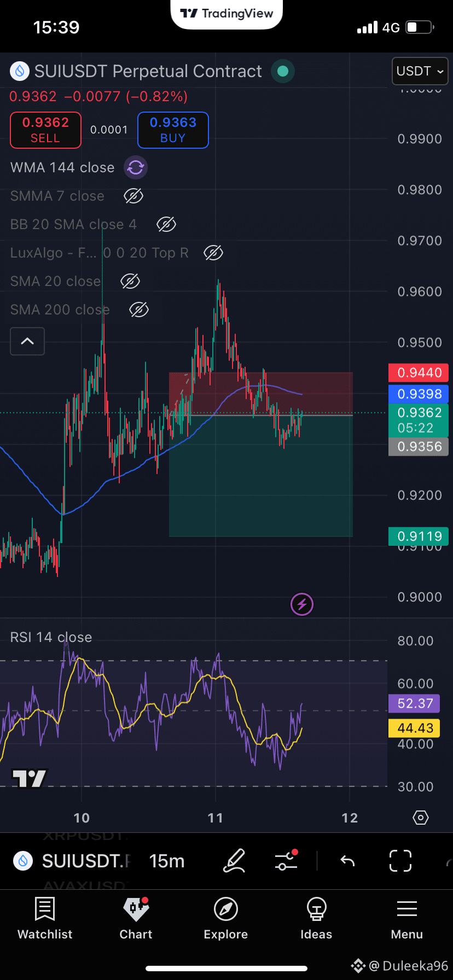Show the hidden SMMA 7 close indicator
This screenshot has height=980, width=453.
point(133,196)
